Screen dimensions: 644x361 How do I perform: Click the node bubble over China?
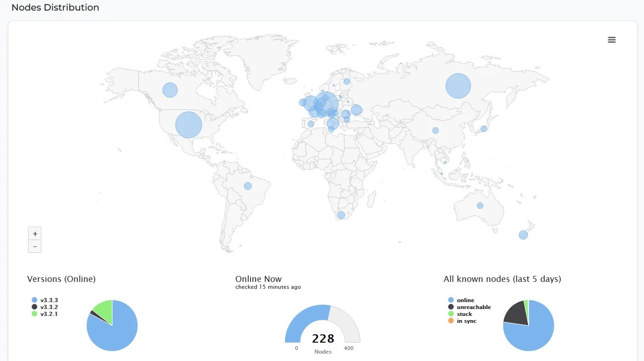435,131
